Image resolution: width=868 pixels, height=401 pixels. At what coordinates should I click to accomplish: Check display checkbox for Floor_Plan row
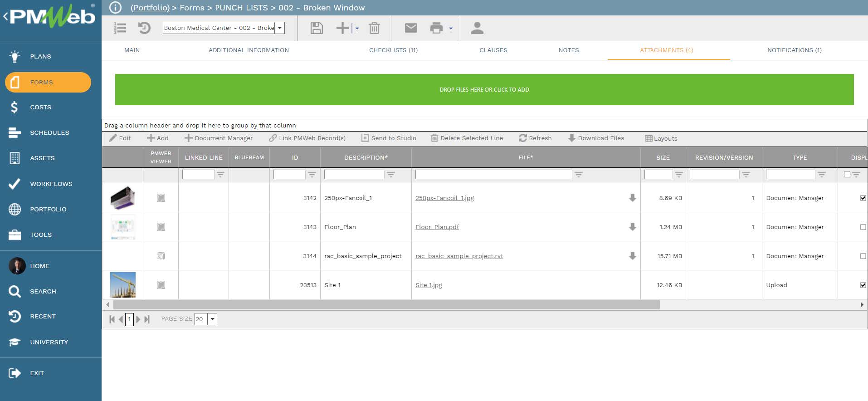(x=863, y=227)
